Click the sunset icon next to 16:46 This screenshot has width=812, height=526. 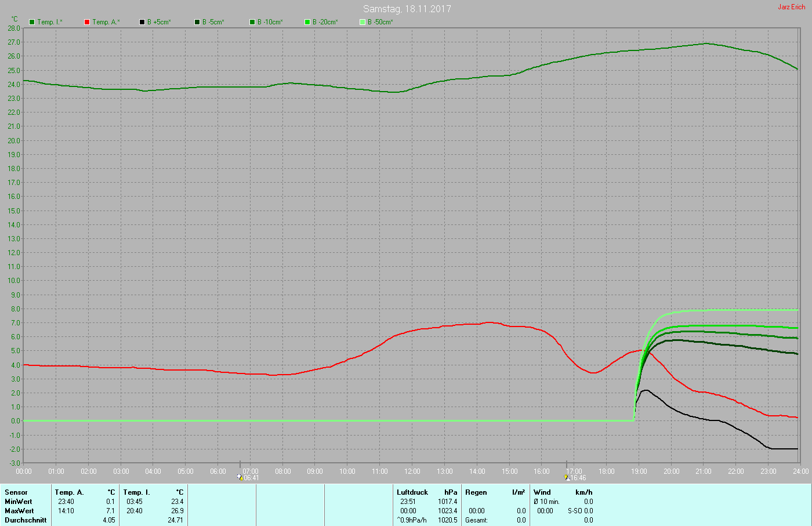[x=567, y=478]
